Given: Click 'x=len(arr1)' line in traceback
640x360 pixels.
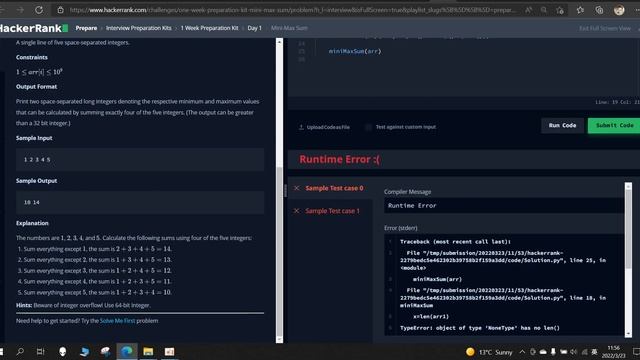Looking at the screenshot, I should pos(431,316).
